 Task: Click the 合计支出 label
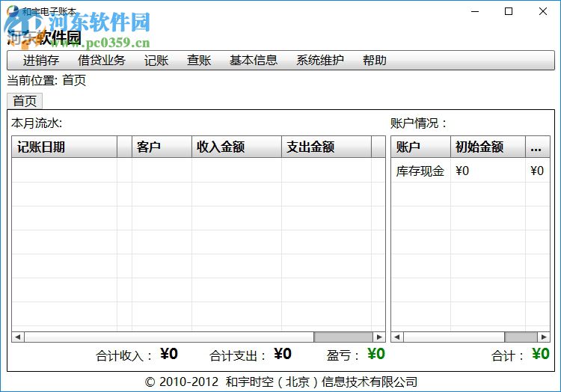(x=238, y=356)
